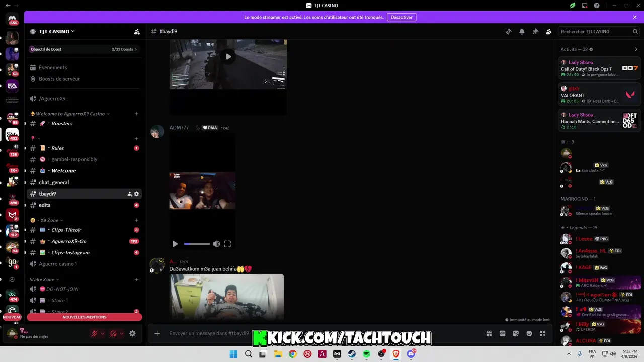This screenshot has width=644, height=362.
Task: Open the gambel-responsibly channel
Action: (84, 159)
